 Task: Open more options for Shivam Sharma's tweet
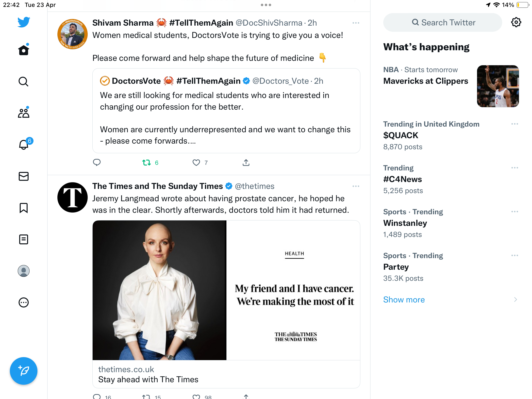[356, 23]
